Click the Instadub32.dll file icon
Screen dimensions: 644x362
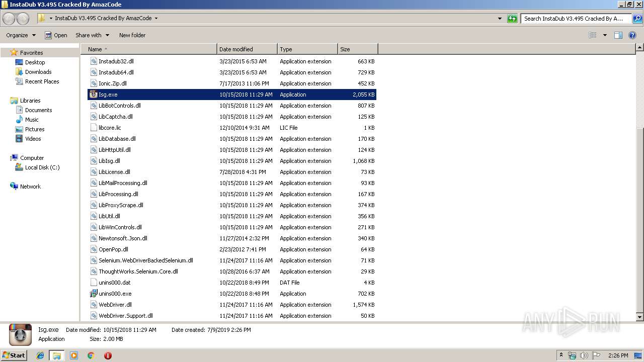coord(93,61)
